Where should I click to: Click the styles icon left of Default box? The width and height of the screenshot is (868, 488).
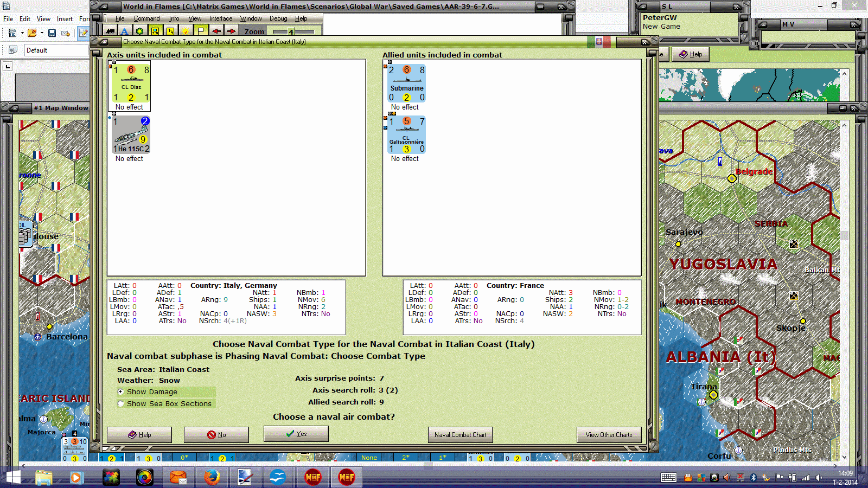(x=13, y=50)
